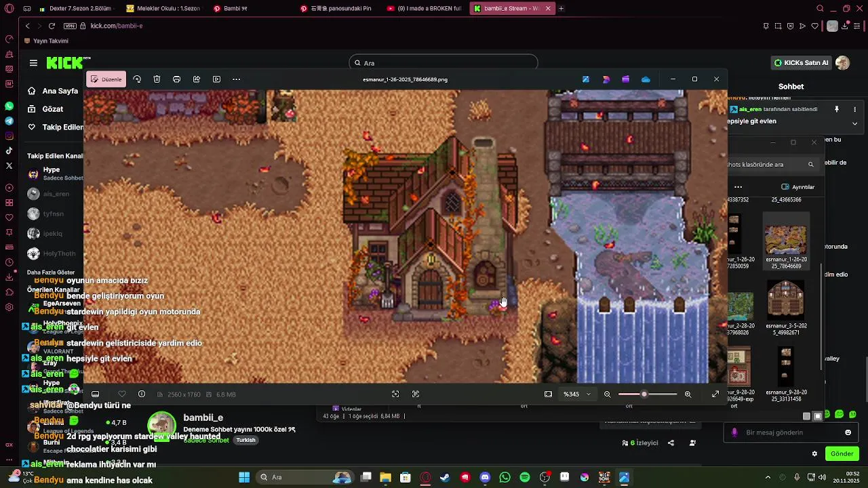Enter fullscreen in Photos viewer

715,394
